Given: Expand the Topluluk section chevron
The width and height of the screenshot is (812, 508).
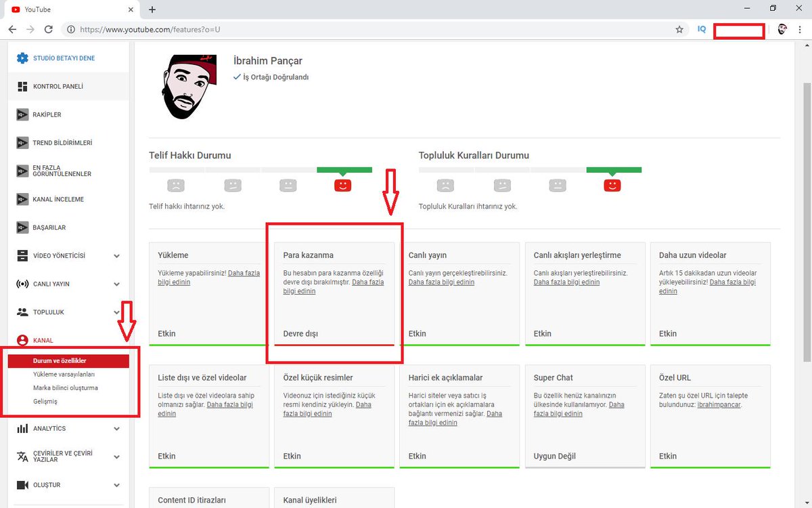Looking at the screenshot, I should coord(116,312).
